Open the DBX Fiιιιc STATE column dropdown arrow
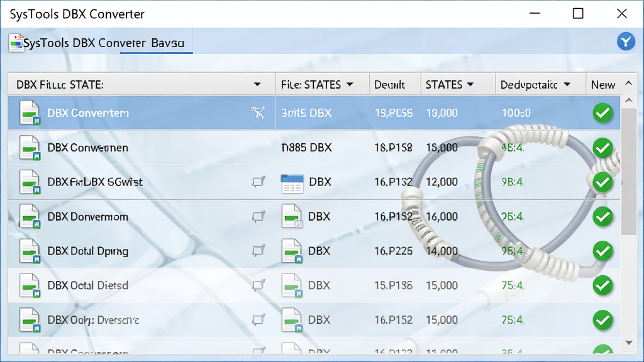 [257, 85]
